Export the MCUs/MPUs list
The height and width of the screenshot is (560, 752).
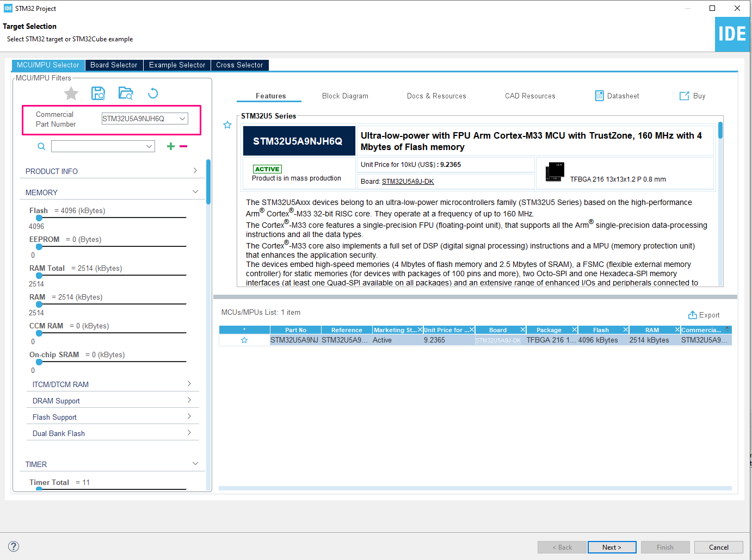(704, 315)
